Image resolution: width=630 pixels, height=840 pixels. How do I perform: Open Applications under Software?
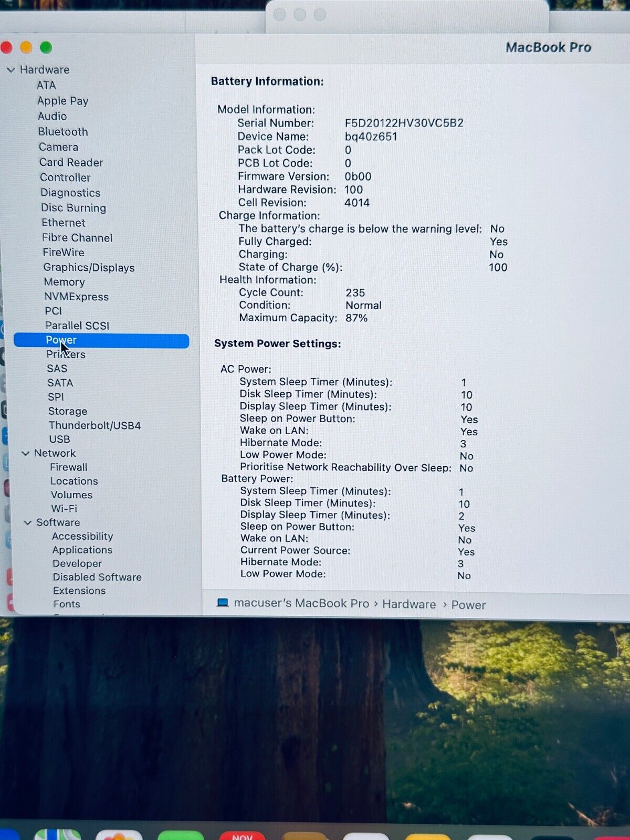coord(82,550)
